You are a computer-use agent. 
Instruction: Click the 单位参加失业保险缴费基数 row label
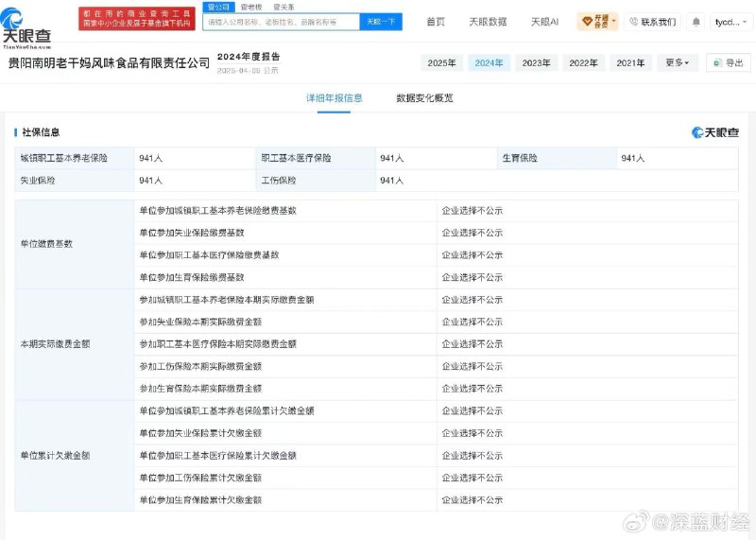point(192,233)
